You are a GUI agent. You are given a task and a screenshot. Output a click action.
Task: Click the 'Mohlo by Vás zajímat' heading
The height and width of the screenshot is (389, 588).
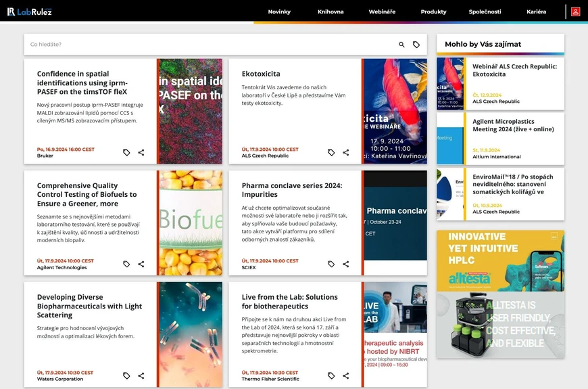(483, 44)
